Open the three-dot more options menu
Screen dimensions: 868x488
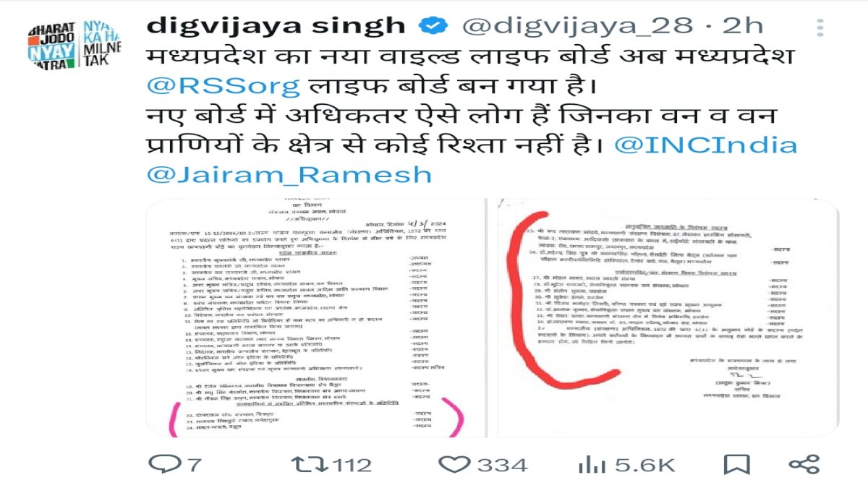point(820,27)
